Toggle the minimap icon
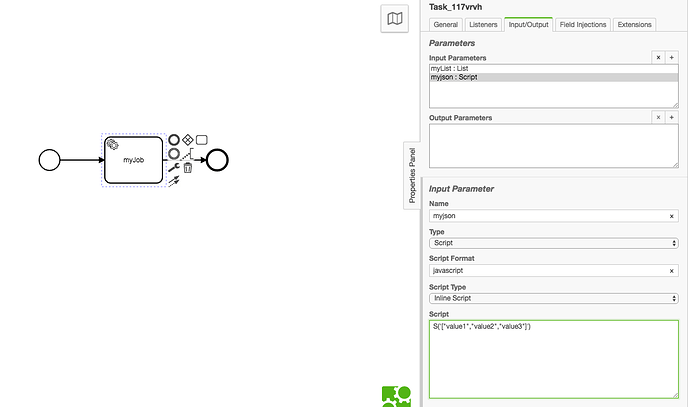 tap(395, 18)
